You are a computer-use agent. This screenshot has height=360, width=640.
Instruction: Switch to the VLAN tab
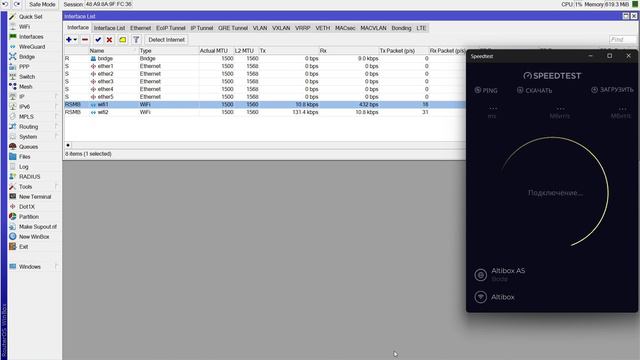[260, 28]
